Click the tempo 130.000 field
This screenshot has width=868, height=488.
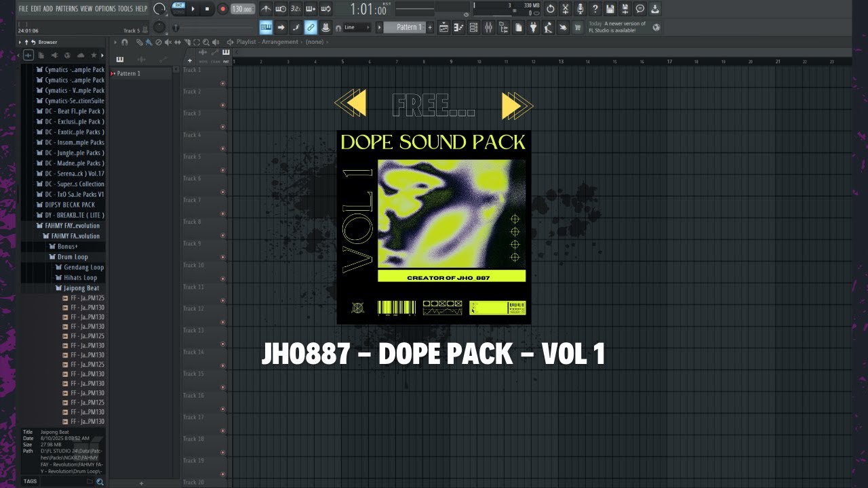pos(243,9)
